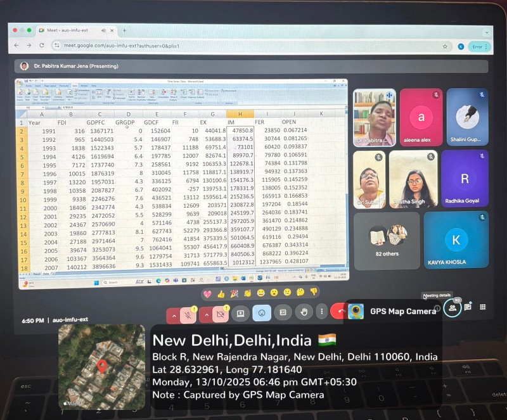Open the emoji reactions button
Viewport: 507px width, 420px height.
pos(262,312)
